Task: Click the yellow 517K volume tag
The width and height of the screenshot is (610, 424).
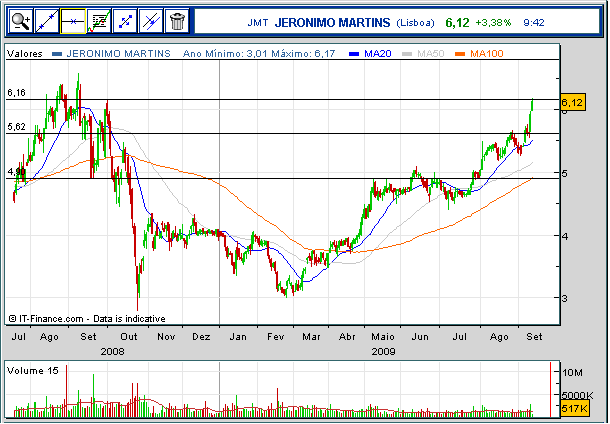Action: [x=575, y=408]
